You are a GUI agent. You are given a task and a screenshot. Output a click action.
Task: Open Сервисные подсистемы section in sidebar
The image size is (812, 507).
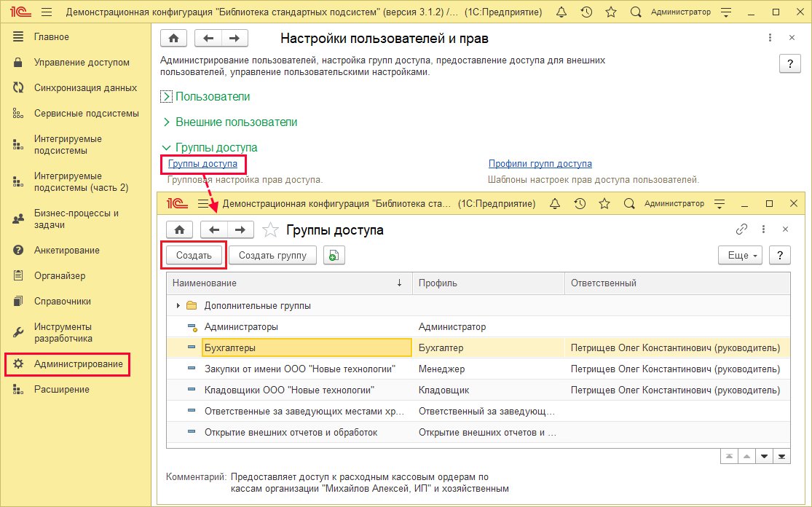pos(76,114)
